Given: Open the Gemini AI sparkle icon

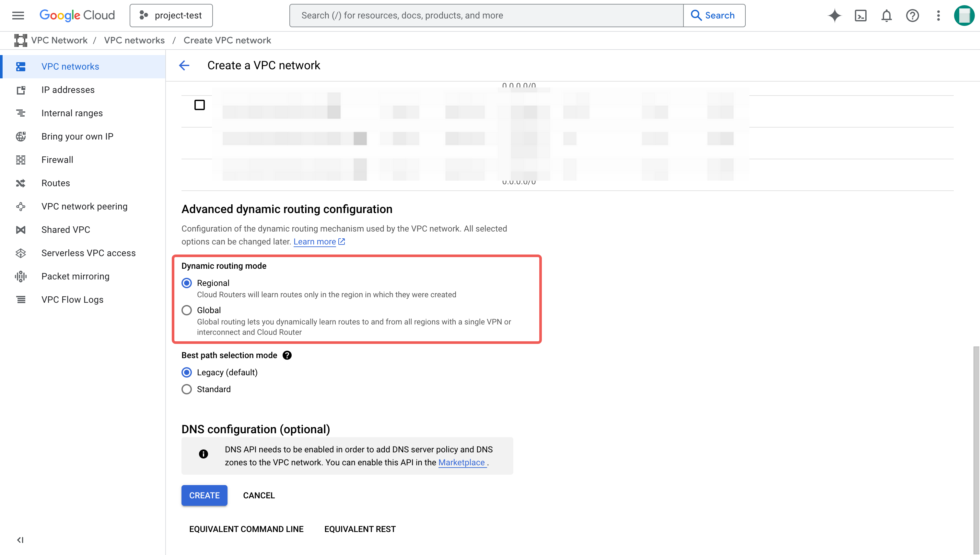Looking at the screenshot, I should (x=834, y=16).
